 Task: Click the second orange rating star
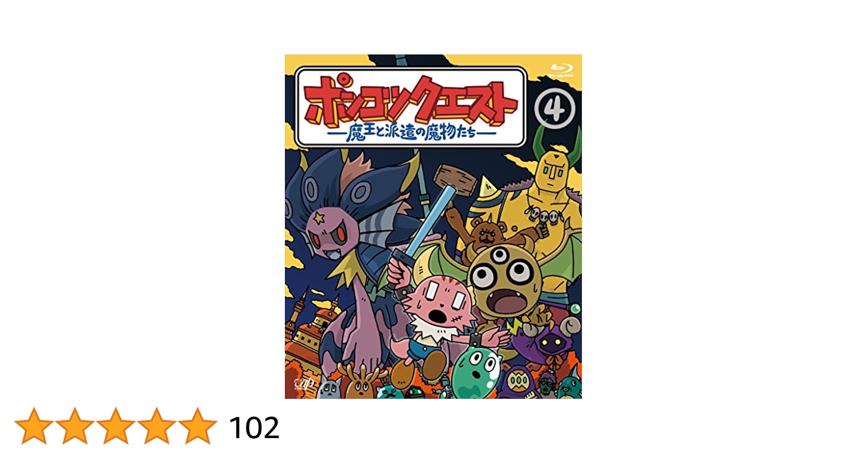75,426
